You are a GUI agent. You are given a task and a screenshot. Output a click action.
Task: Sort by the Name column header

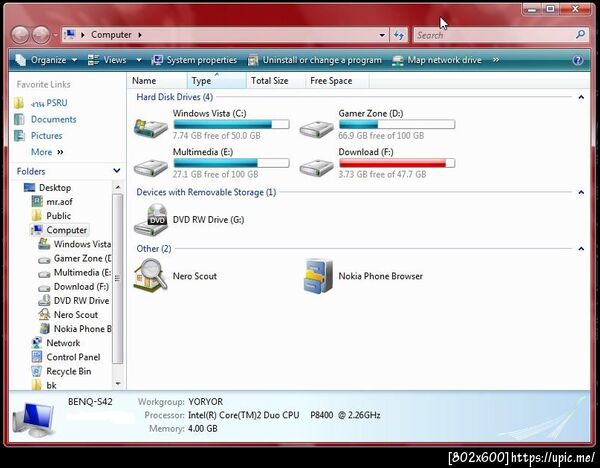tap(157, 81)
